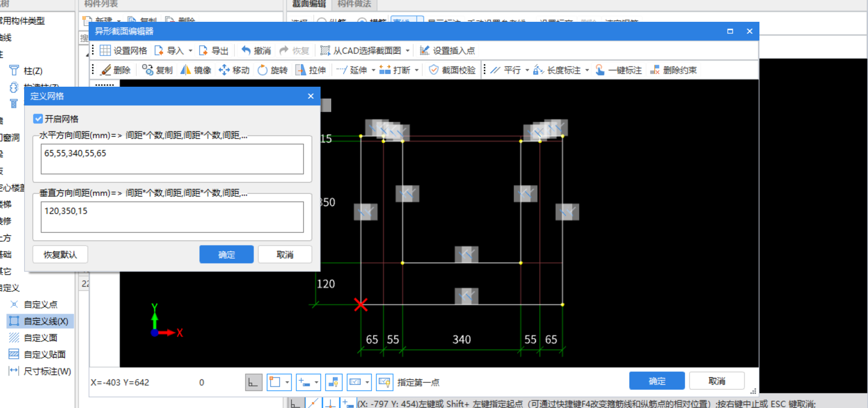
Task: Activate the 移动 move tool
Action: click(234, 70)
